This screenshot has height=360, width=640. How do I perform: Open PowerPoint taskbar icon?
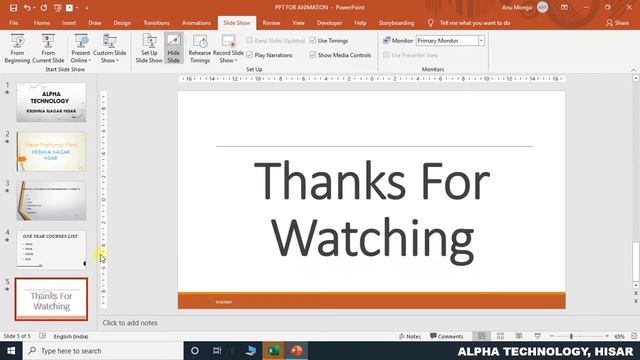pyautogui.click(x=297, y=351)
